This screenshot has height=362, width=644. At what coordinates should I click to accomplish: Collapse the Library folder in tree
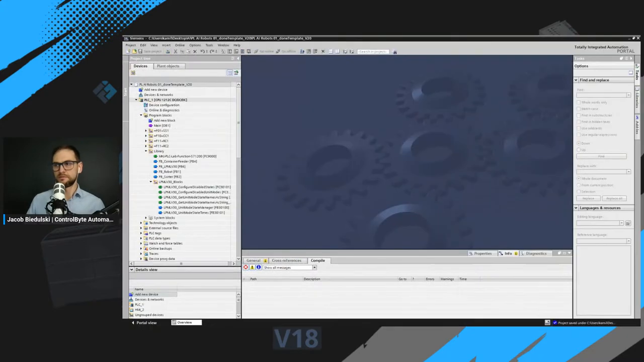pyautogui.click(x=146, y=151)
